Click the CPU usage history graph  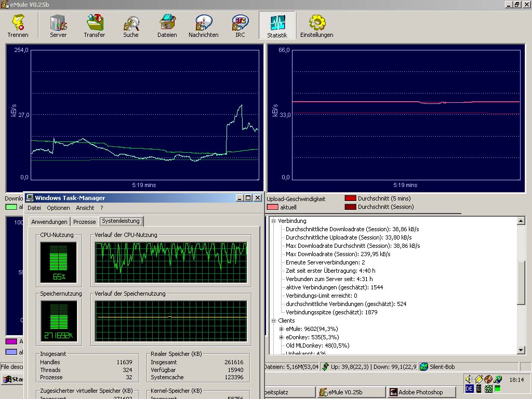pyautogui.click(x=171, y=262)
